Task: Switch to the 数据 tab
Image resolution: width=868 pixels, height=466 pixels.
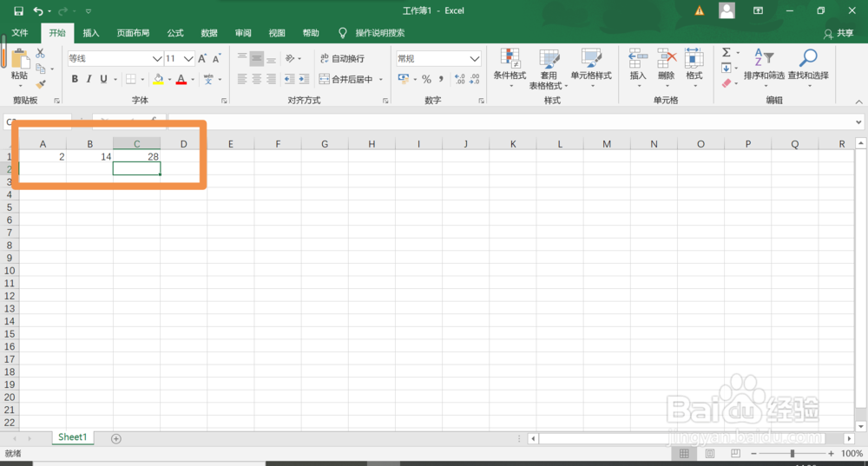Action: (x=209, y=33)
